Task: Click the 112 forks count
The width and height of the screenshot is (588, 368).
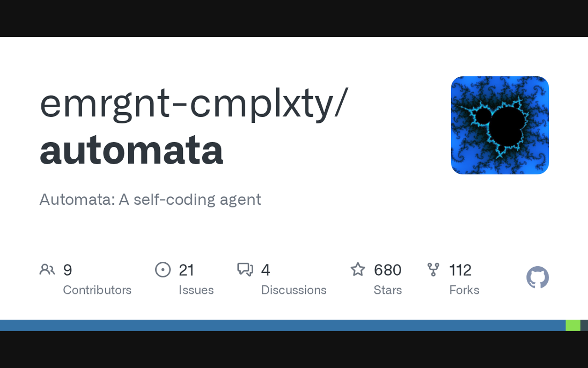Action: click(460, 270)
